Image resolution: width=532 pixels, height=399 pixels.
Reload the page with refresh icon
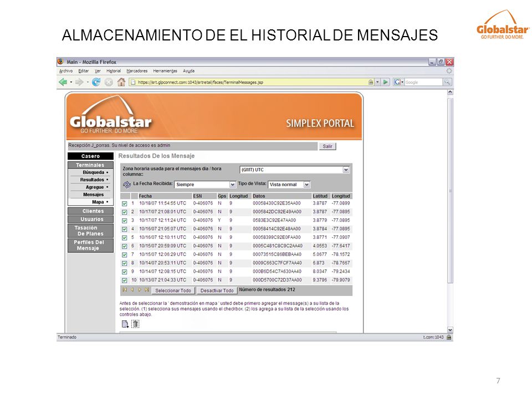(x=96, y=82)
